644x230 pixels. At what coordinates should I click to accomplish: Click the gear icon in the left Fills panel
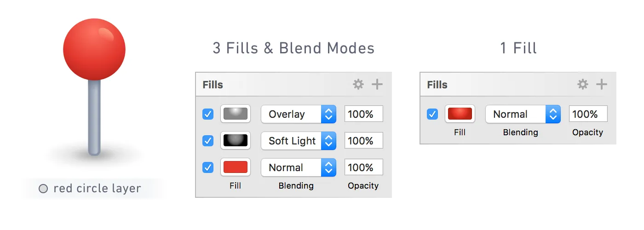358,84
